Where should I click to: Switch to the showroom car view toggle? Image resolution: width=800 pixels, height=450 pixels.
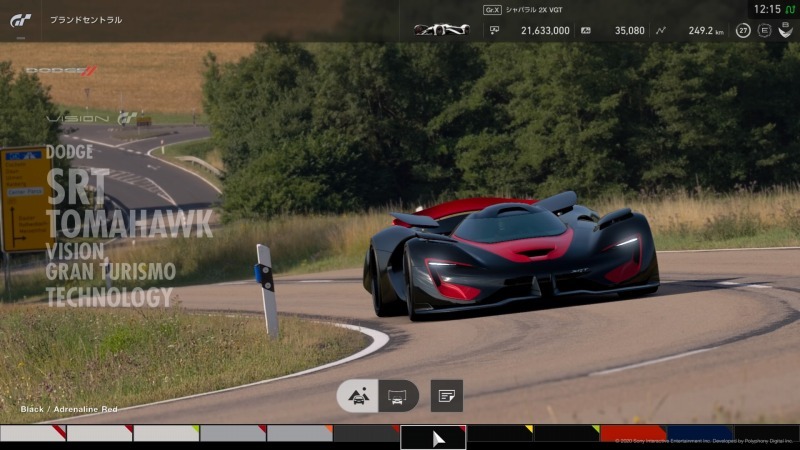click(x=398, y=396)
